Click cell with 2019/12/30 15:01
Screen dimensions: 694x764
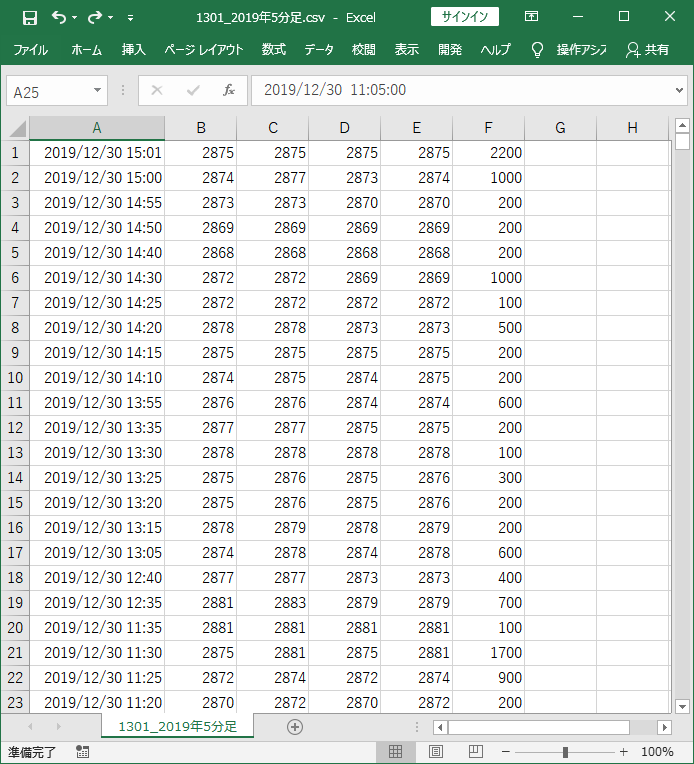pyautogui.click(x=97, y=153)
